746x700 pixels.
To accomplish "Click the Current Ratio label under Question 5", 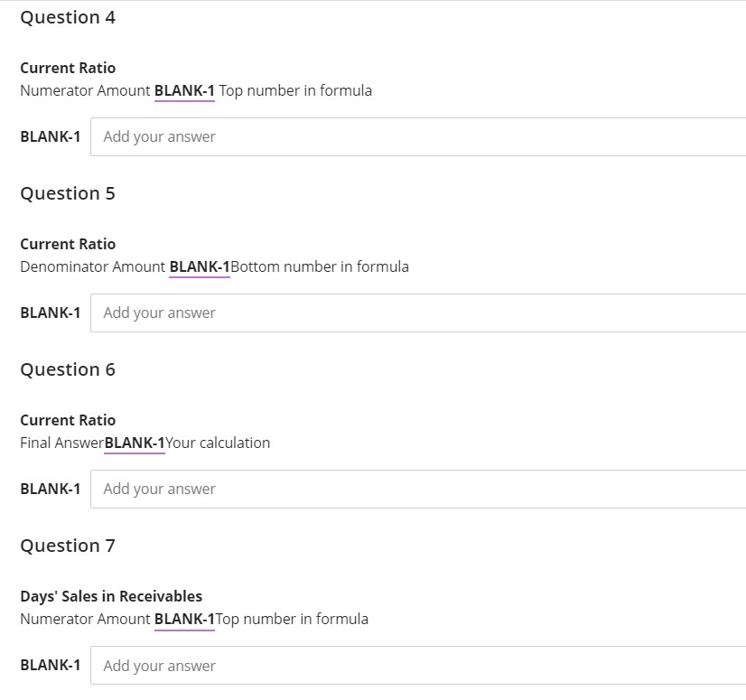I will pyautogui.click(x=68, y=244).
